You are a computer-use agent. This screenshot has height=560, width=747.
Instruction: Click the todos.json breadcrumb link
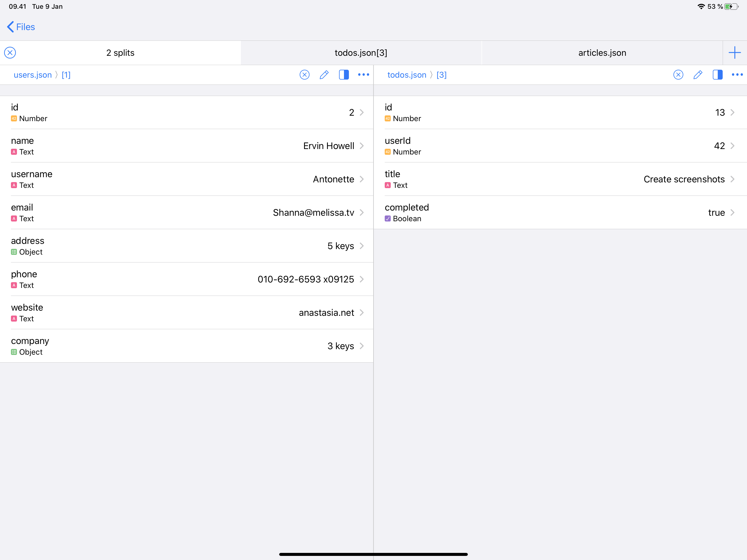click(407, 75)
